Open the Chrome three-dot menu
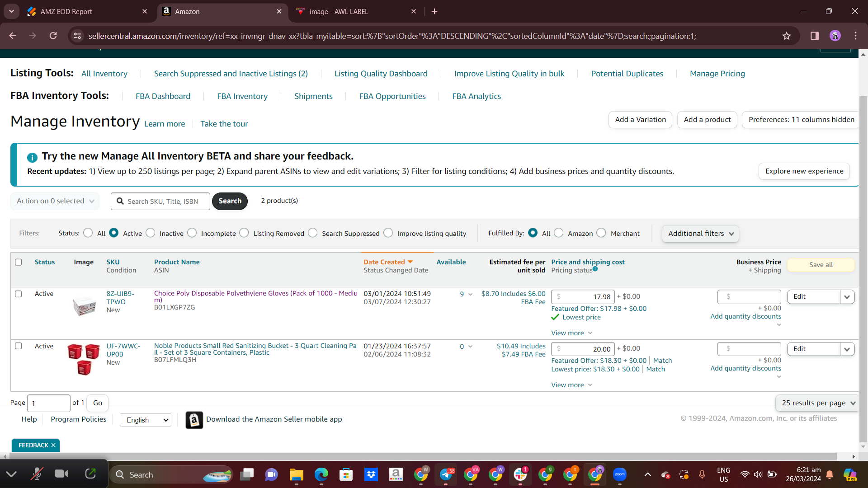 point(855,36)
